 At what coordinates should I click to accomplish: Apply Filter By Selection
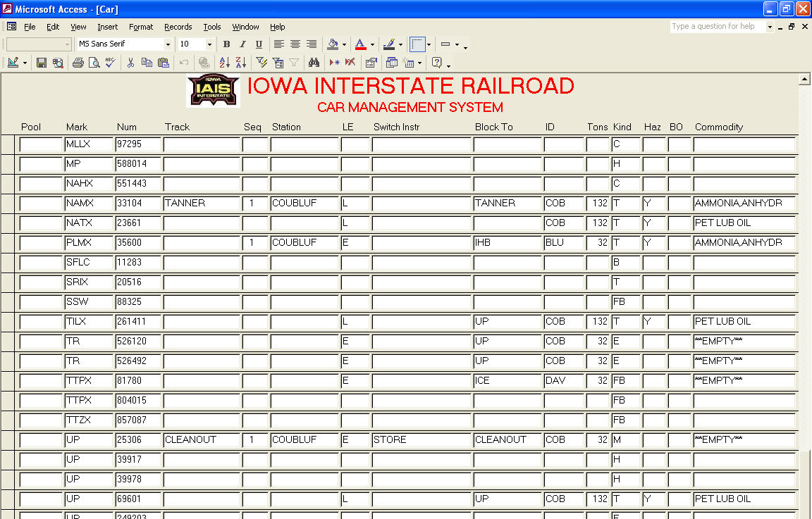coord(262,63)
